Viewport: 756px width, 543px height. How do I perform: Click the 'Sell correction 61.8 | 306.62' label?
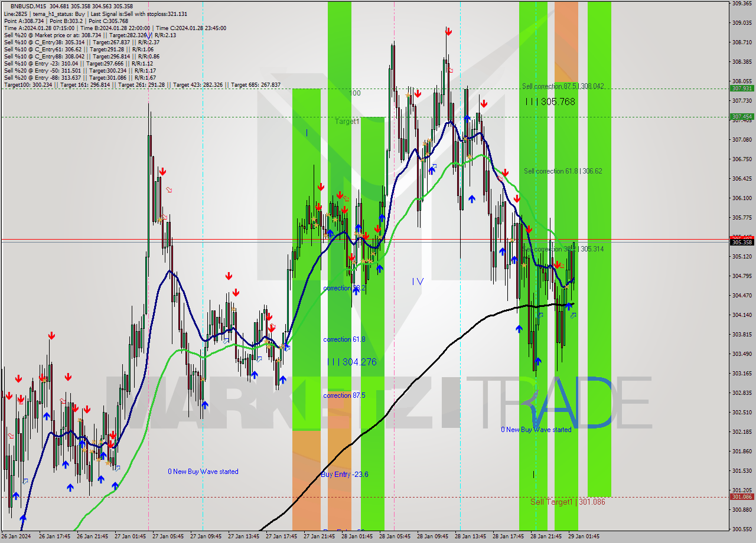pyautogui.click(x=563, y=171)
